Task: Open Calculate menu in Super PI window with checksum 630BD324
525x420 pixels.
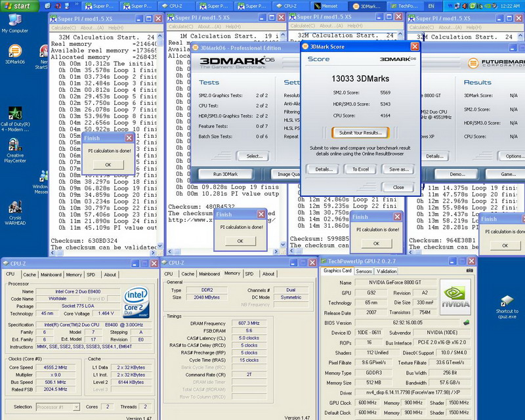Action: (x=64, y=28)
